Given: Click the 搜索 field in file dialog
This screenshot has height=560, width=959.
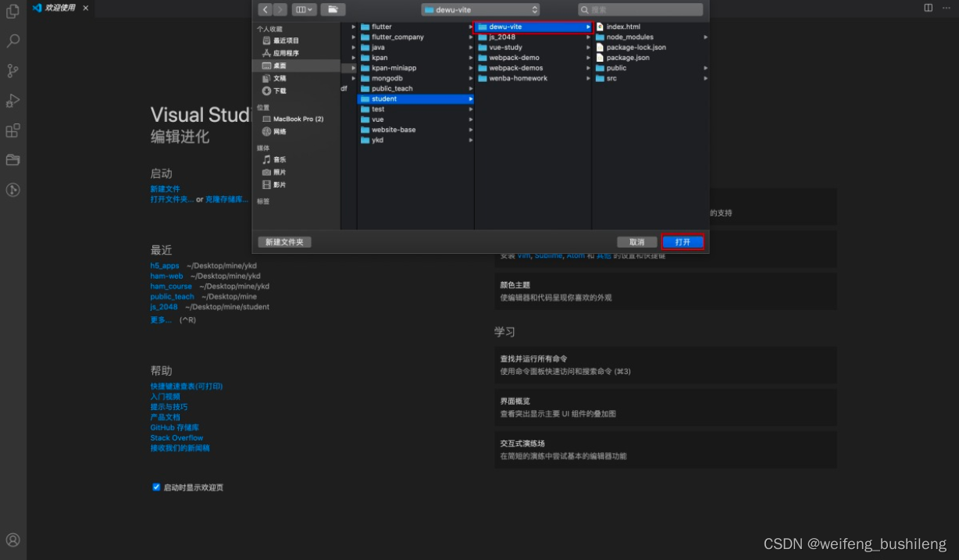Looking at the screenshot, I should 640,9.
